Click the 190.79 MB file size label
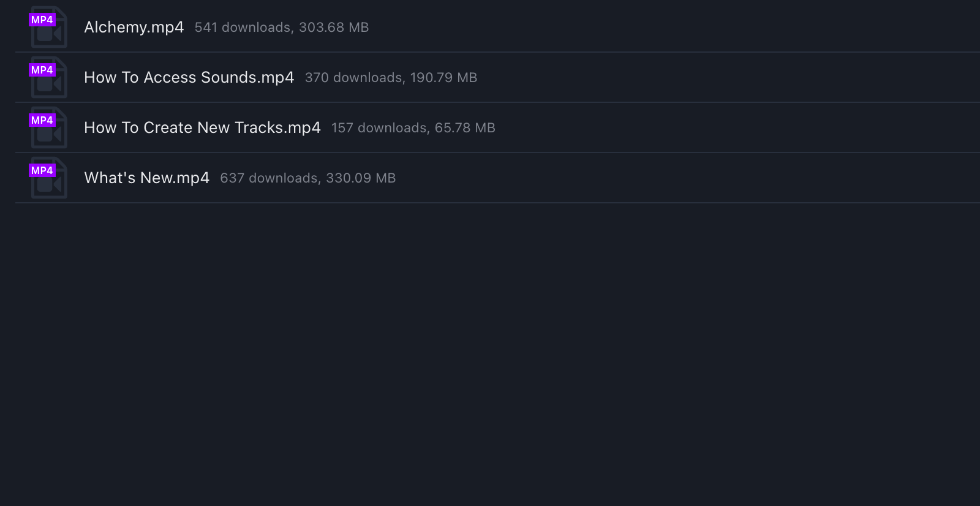Viewport: 980px width, 506px height. pos(443,78)
